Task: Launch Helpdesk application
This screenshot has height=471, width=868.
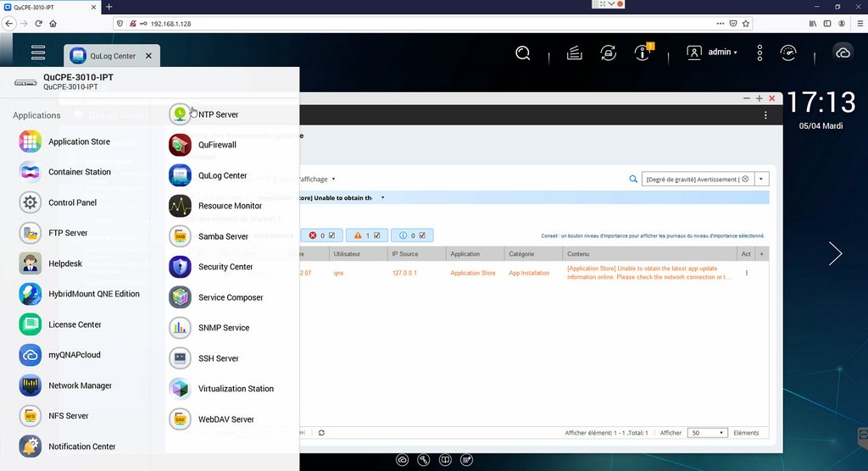Action: tap(50, 263)
